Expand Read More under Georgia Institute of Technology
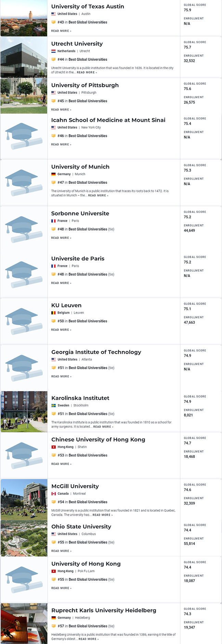The width and height of the screenshot is (222, 644). tap(62, 376)
